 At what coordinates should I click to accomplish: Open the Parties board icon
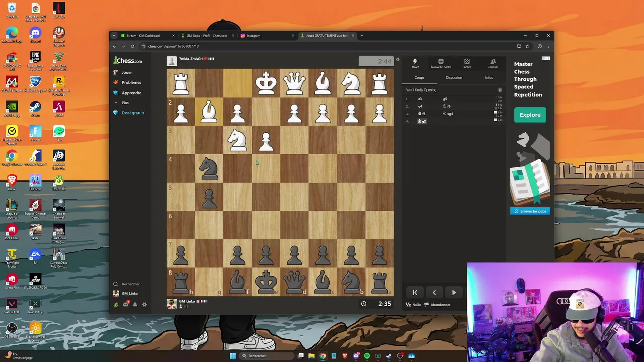467,63
